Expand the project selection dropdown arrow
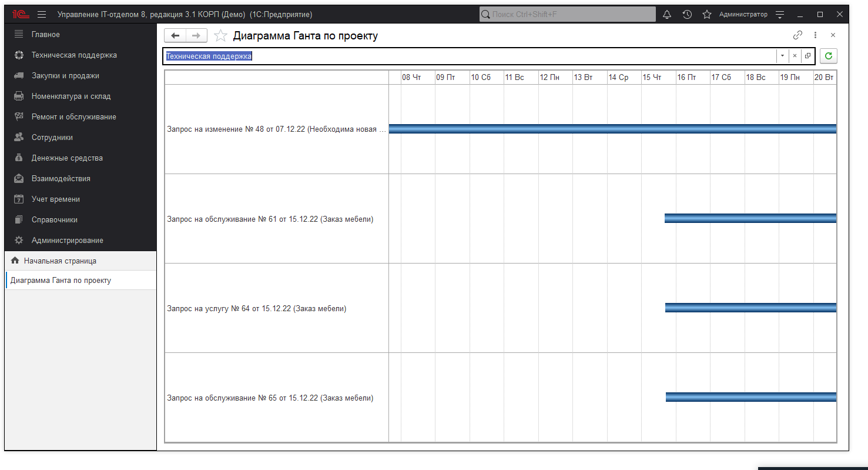 point(782,56)
